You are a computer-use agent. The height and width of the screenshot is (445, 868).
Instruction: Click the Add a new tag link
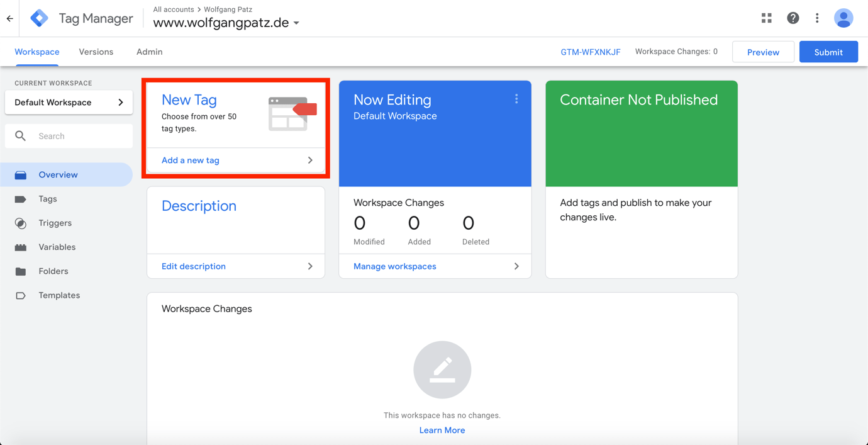(x=191, y=161)
